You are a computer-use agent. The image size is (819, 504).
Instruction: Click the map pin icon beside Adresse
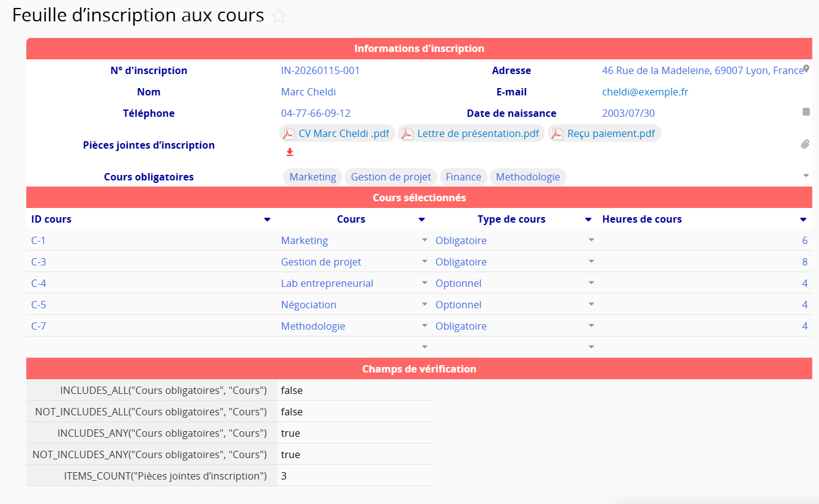[x=806, y=69]
